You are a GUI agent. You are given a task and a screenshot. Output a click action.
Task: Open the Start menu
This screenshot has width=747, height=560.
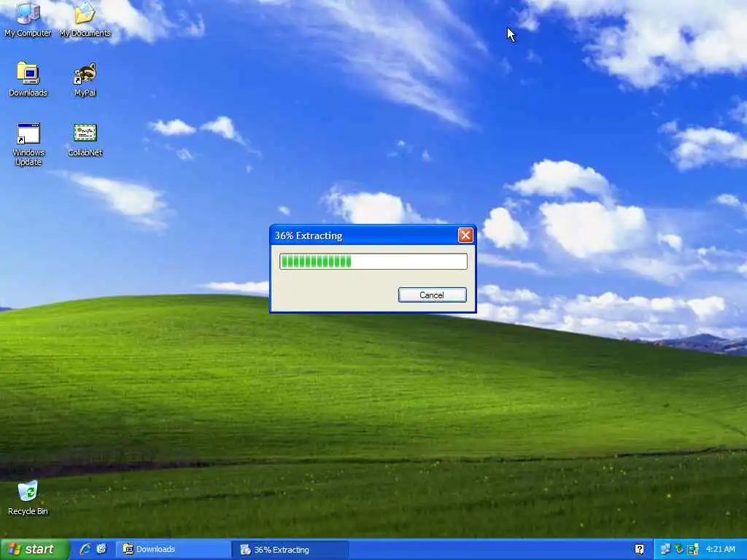[x=35, y=549]
